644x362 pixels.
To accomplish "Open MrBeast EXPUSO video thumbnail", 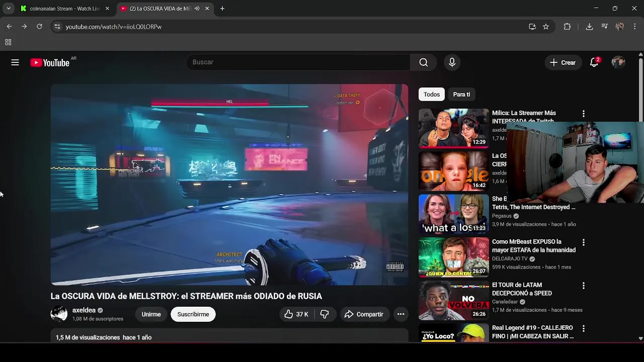I will pos(454,257).
